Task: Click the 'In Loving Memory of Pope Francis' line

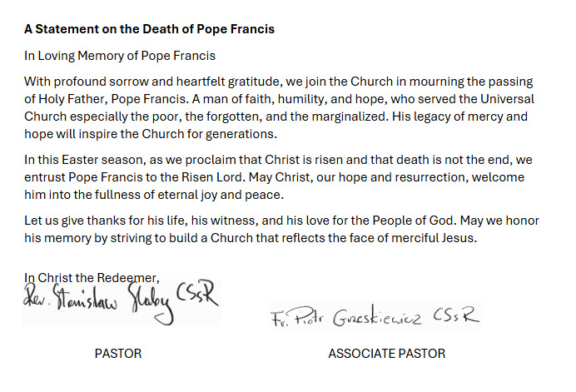Action: coord(120,56)
